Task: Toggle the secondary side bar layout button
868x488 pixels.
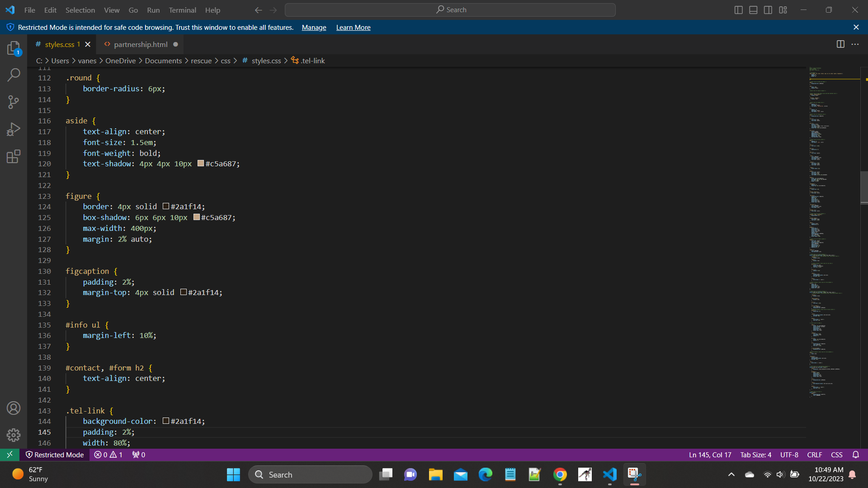Action: [x=768, y=10]
